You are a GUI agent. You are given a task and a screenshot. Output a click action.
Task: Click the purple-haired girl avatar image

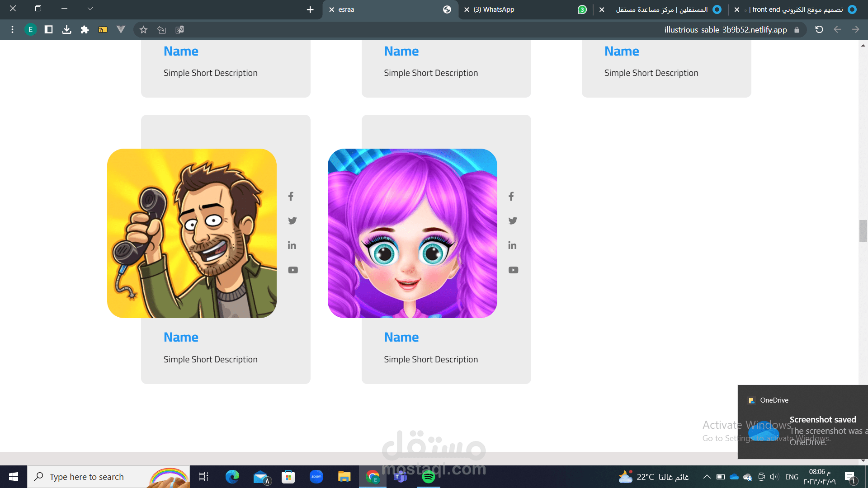click(412, 233)
